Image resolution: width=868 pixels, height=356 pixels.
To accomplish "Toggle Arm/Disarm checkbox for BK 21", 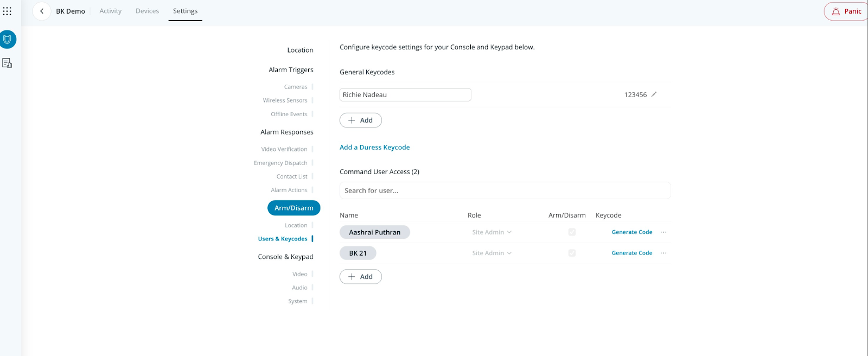I will pos(572,253).
